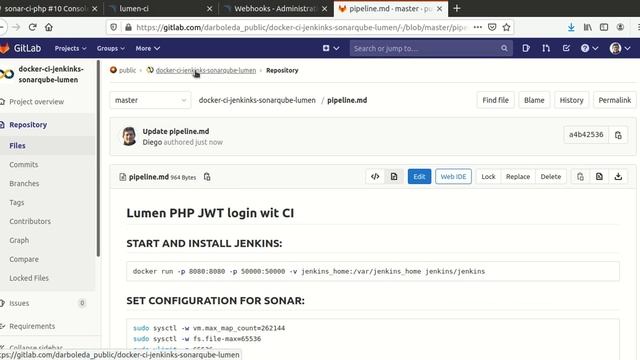Save page to Pocket icon
Screen dimensions: 640x360
click(x=492, y=27)
